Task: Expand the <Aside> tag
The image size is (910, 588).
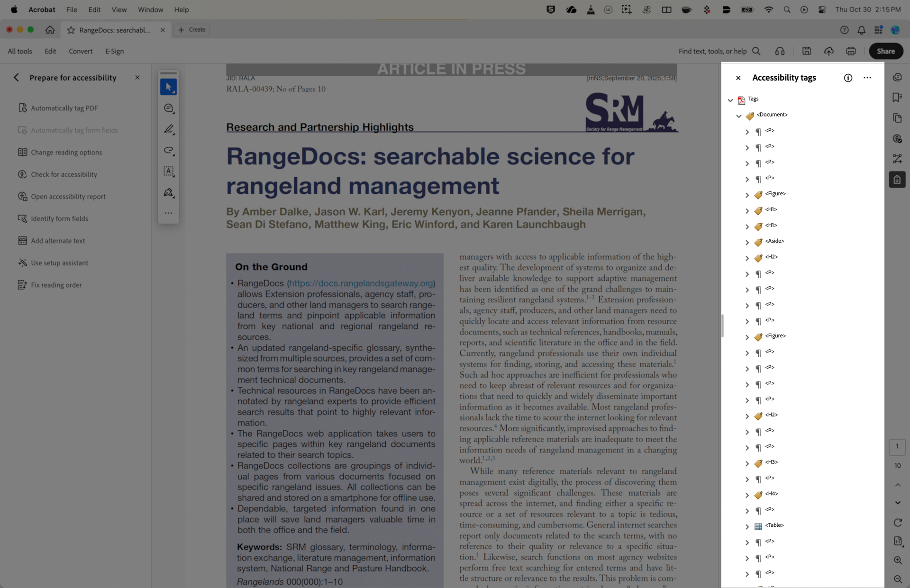Action: 747,242
